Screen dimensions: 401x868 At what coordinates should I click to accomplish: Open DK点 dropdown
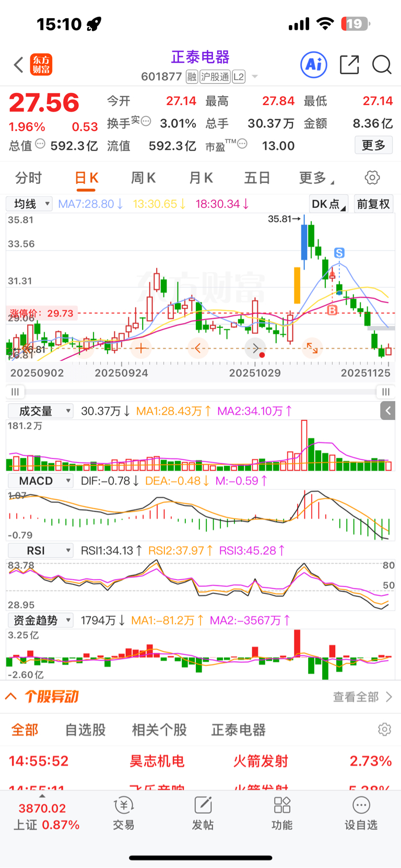tap(329, 204)
